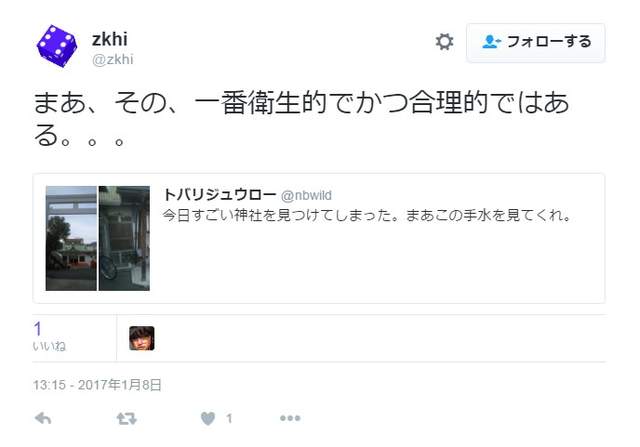The height and width of the screenshot is (447, 640).
Task: Click the reply arrow icon
Action: click(x=43, y=418)
